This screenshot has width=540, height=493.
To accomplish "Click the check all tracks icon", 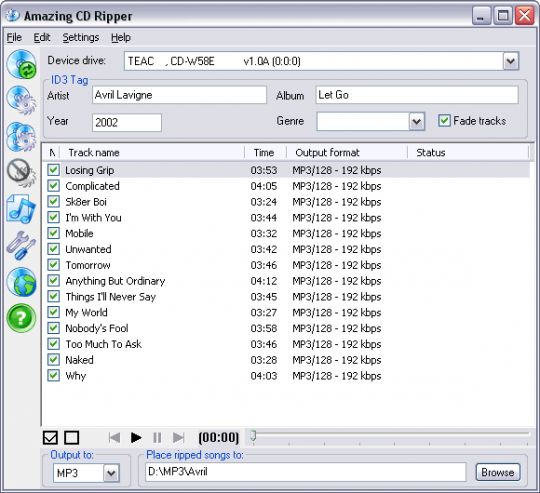I will 51,438.
